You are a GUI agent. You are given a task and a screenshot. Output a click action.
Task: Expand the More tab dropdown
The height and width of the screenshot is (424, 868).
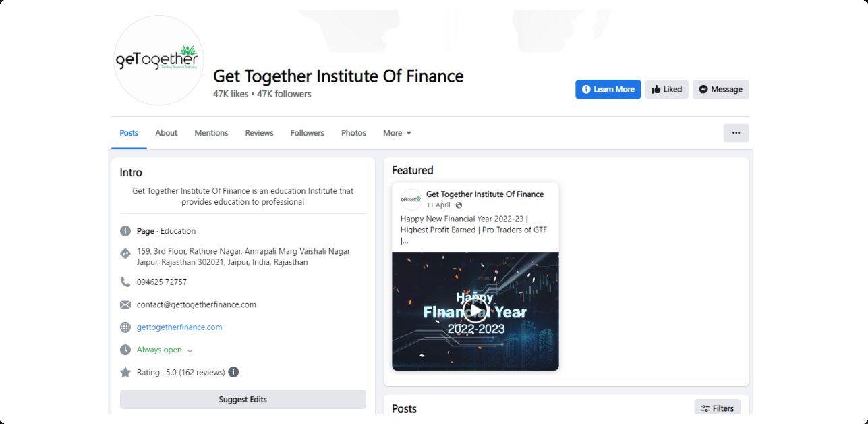point(397,133)
